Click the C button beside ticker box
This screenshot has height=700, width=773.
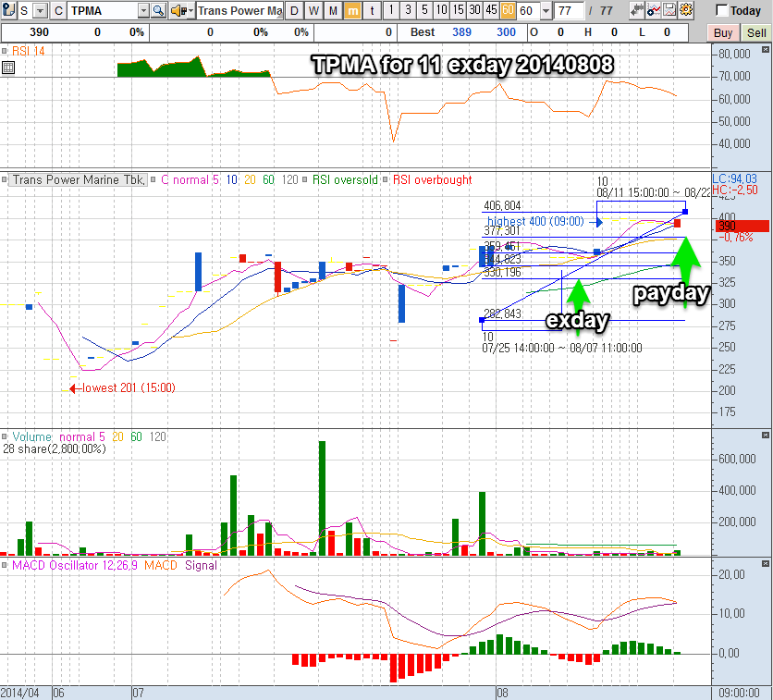click(x=58, y=10)
